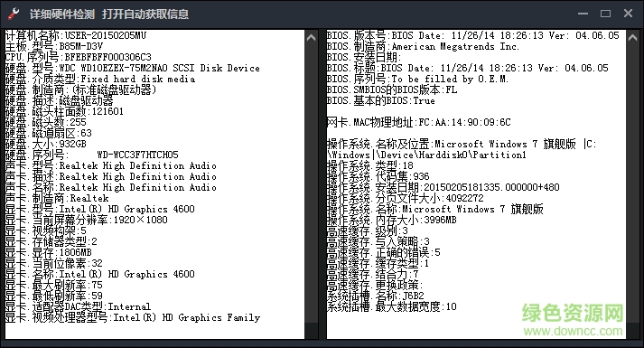Select BIOS serial line To be filled by O.E.M.
Screen dimensions: 644x348
coord(417,79)
